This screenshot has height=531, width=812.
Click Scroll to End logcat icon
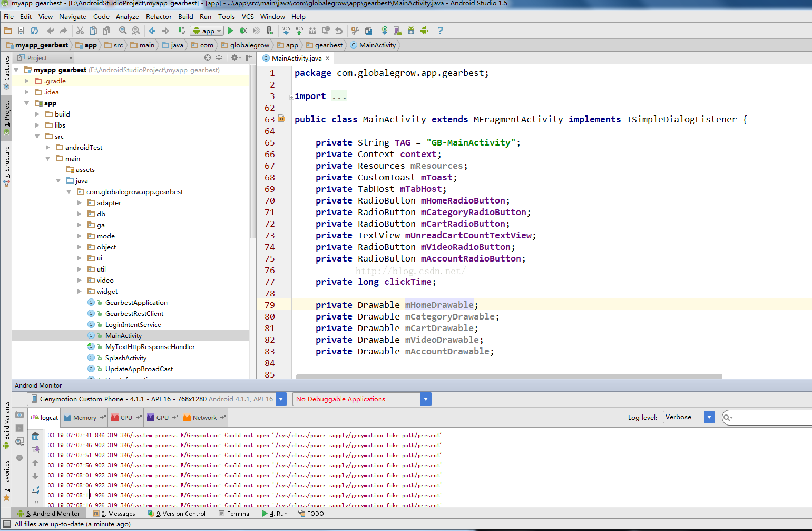tap(35, 450)
